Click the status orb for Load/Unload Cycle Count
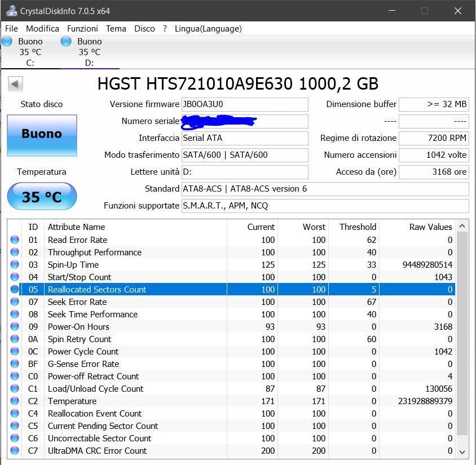Screen dimensions: 476x465 point(15,388)
